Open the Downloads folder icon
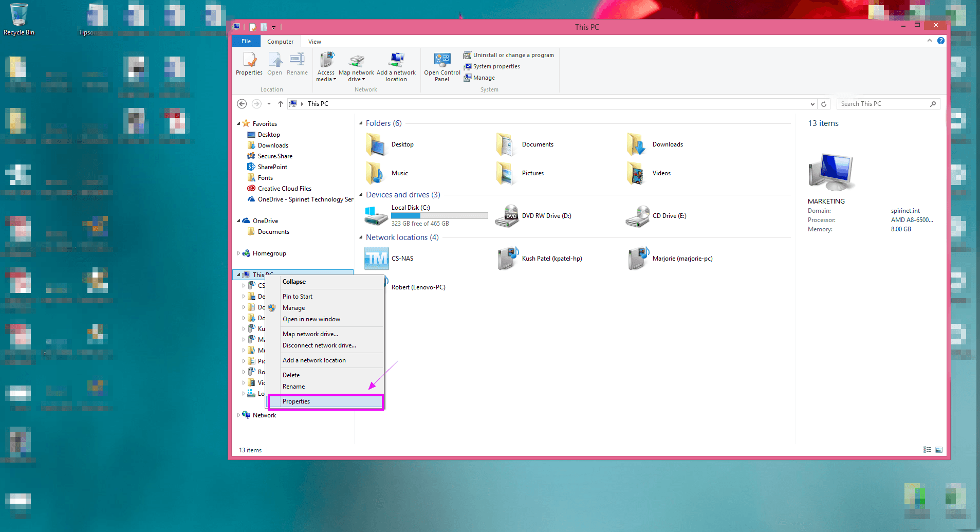This screenshot has height=532, width=980. [636, 144]
